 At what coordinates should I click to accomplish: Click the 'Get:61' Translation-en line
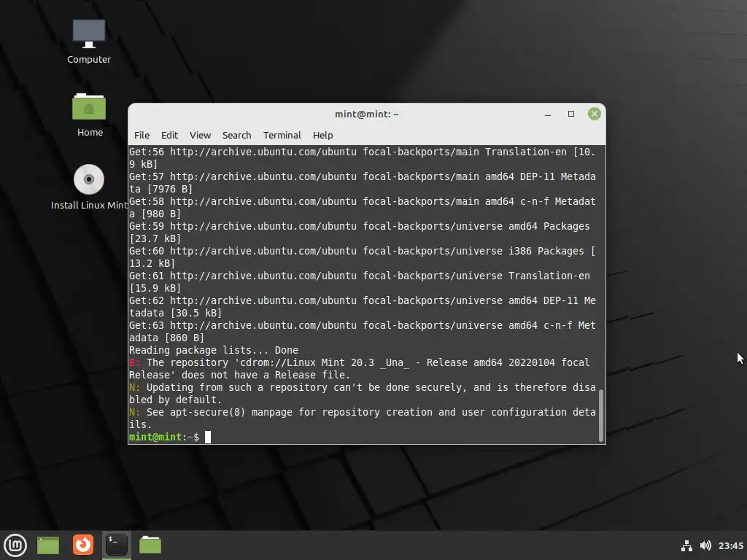[x=359, y=281]
